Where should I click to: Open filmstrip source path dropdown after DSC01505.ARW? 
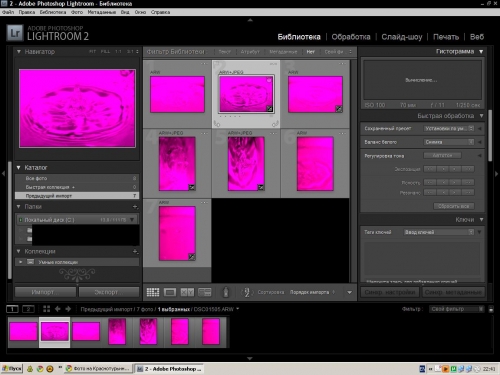point(238,309)
